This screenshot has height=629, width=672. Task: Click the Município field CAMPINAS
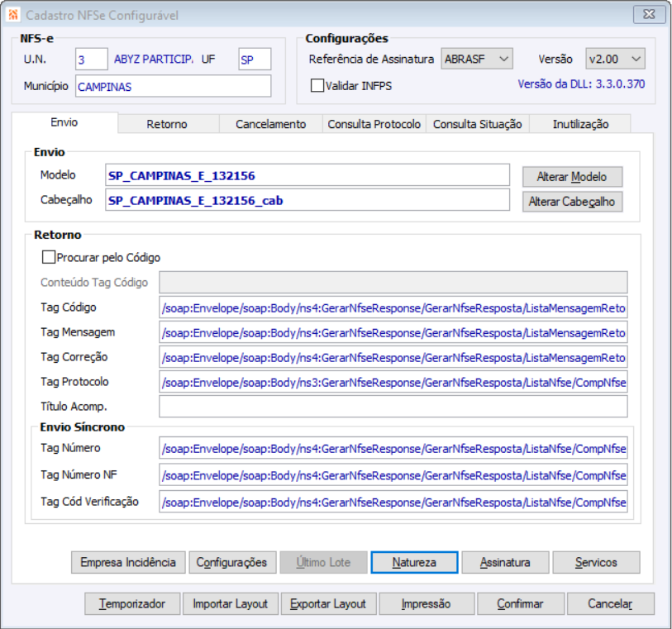173,86
